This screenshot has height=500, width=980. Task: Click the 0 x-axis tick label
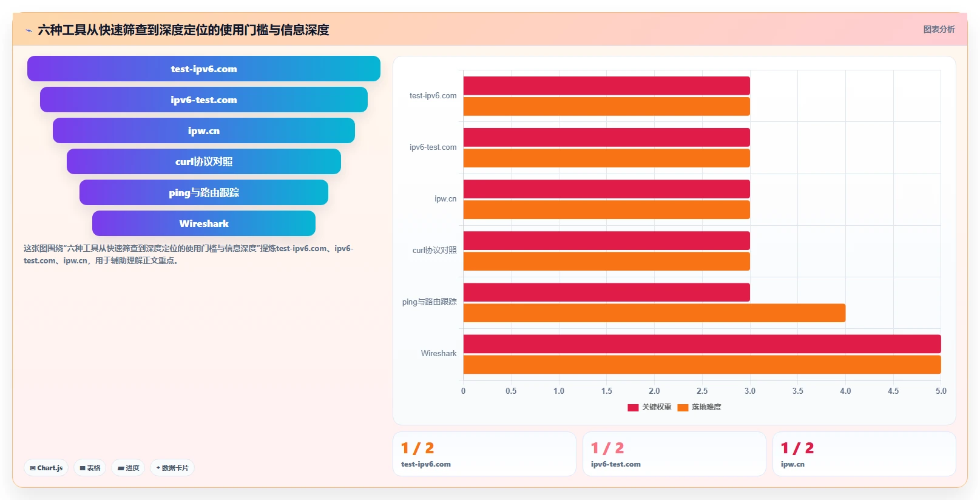(x=463, y=391)
